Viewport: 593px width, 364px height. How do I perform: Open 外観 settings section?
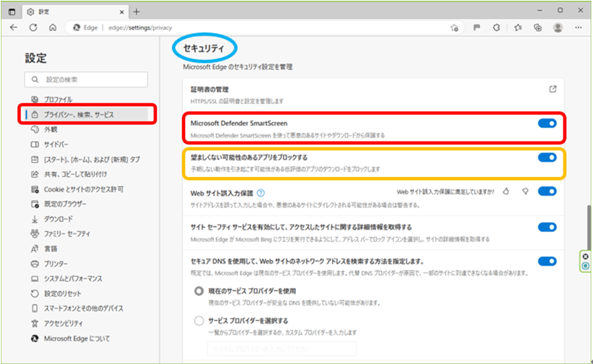[x=51, y=129]
